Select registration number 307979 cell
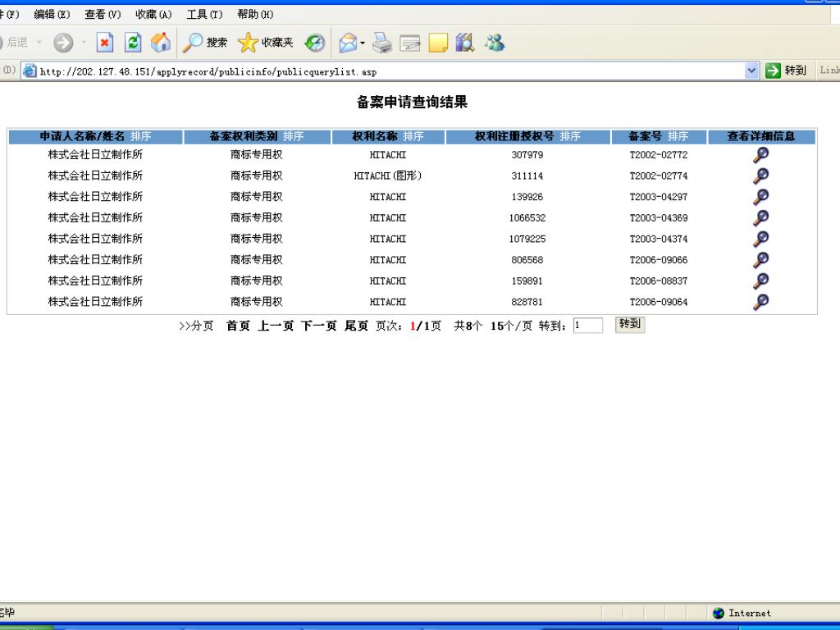 [527, 155]
